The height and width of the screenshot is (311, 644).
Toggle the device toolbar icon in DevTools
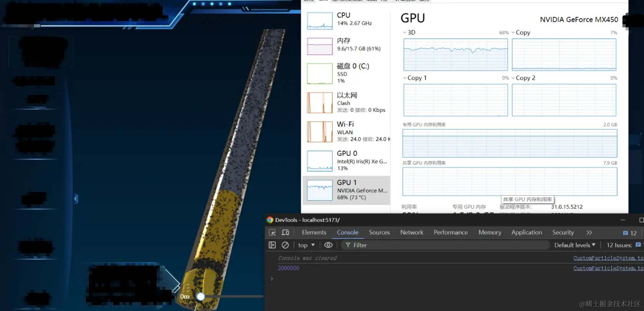[285, 232]
